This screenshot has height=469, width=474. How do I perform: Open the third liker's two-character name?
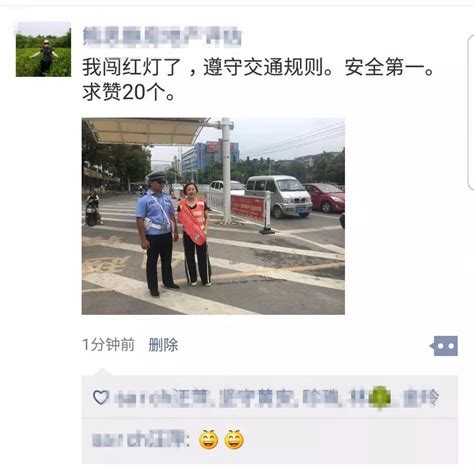click(321, 398)
